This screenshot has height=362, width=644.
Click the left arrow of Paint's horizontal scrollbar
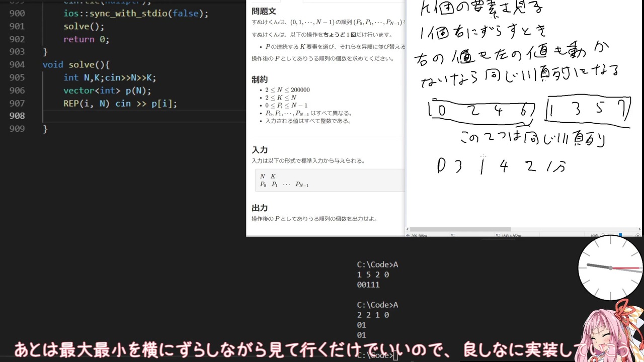[x=408, y=229]
